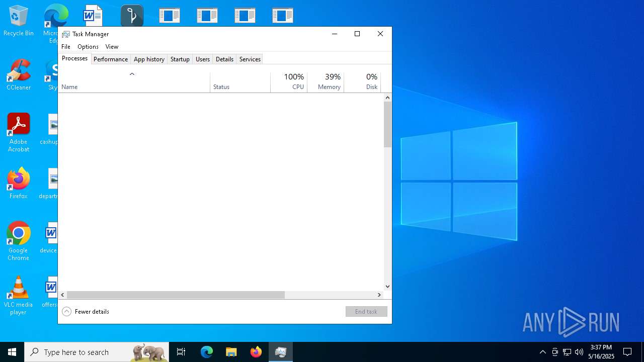
Task: Sort by the Disk column
Action: [x=362, y=82]
